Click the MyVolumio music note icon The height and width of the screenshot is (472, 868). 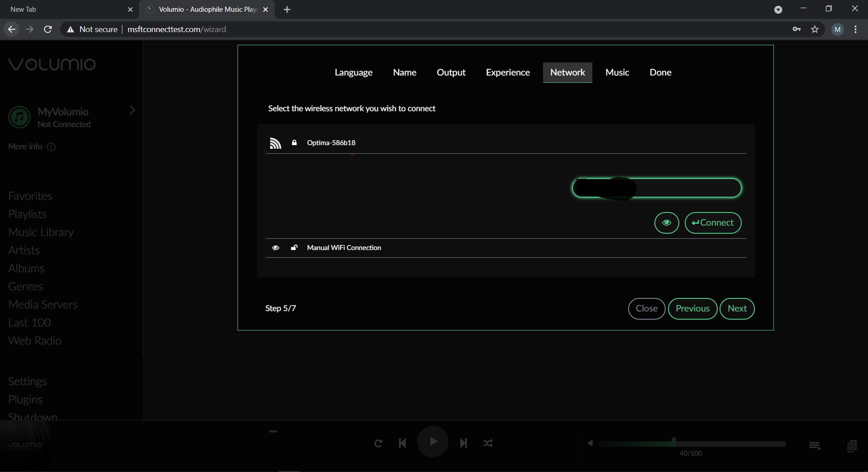tap(19, 117)
